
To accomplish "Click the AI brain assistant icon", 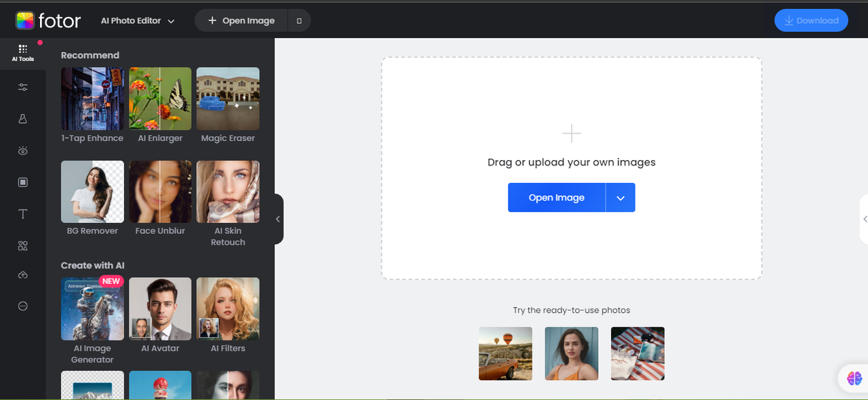I will pyautogui.click(x=854, y=378).
